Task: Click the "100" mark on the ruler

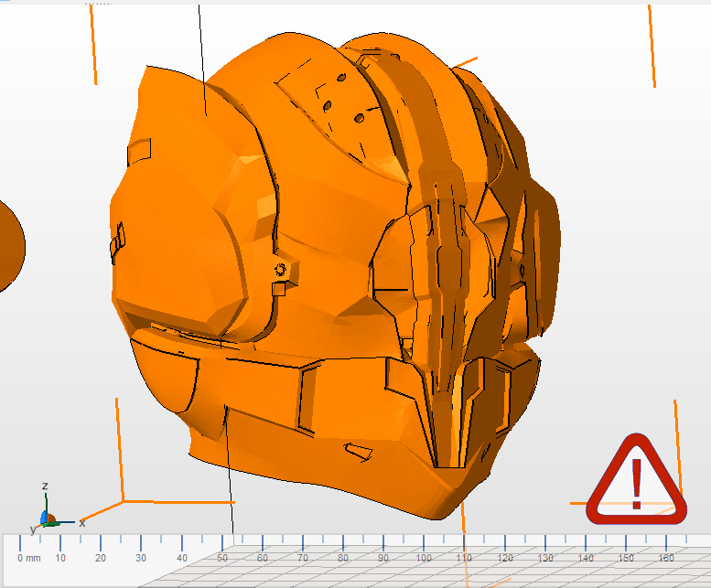Action: click(x=424, y=558)
